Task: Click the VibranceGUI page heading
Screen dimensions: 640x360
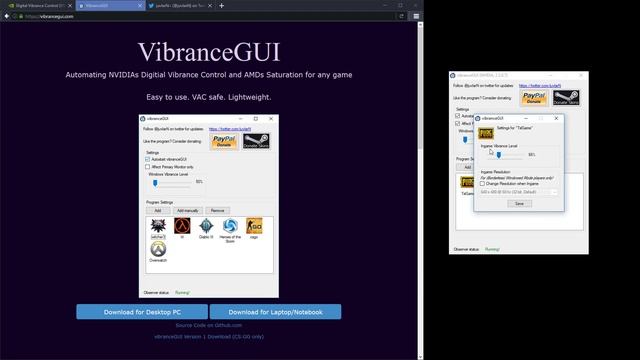Action: coord(209,52)
